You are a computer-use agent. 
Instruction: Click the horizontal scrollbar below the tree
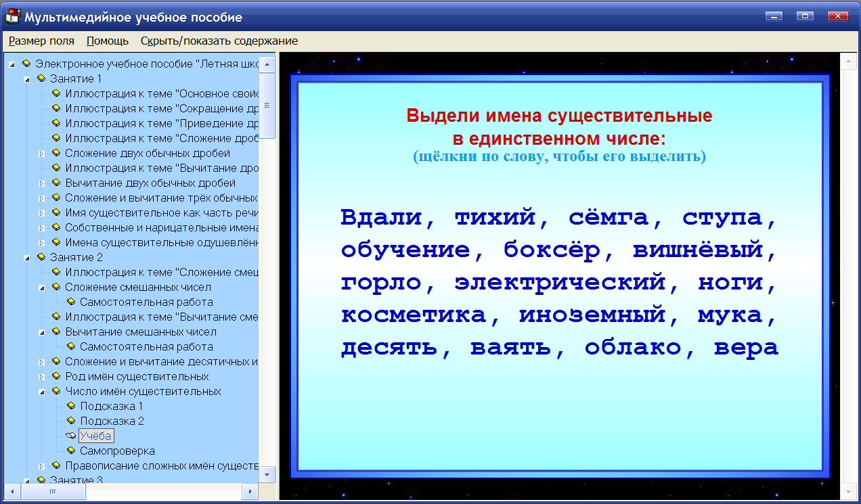[x=52, y=492]
